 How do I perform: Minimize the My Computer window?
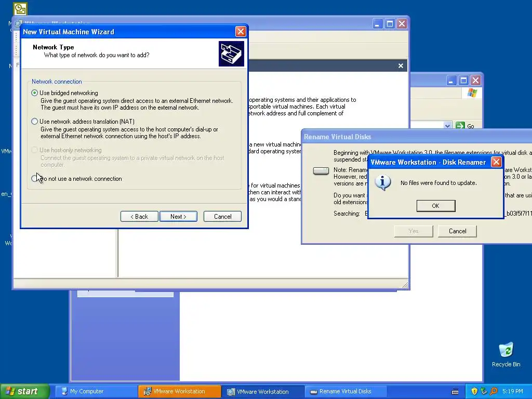pos(451,81)
